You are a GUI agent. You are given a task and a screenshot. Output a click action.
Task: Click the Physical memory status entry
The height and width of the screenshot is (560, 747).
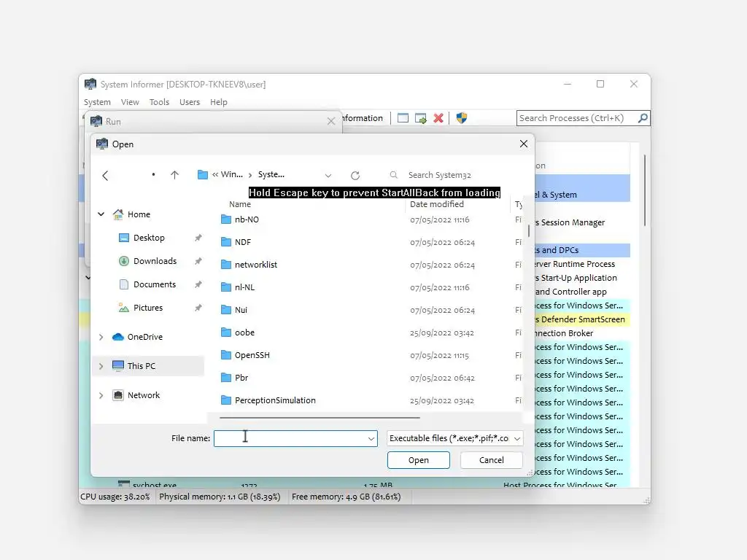tap(220, 497)
